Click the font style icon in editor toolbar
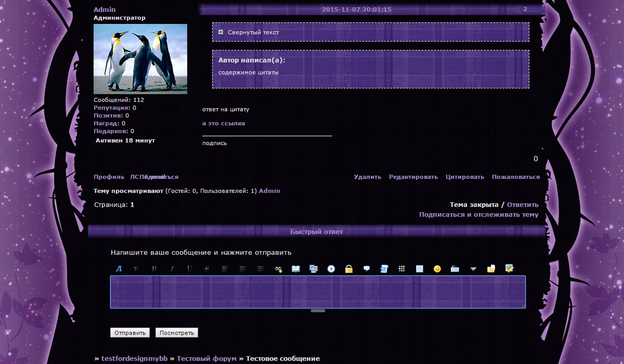This screenshot has width=624, height=364. coord(119,269)
